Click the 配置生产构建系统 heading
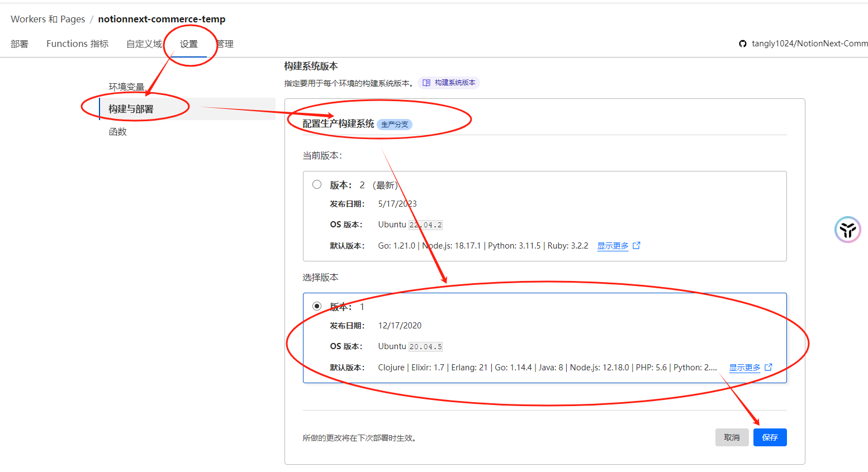 [338, 124]
